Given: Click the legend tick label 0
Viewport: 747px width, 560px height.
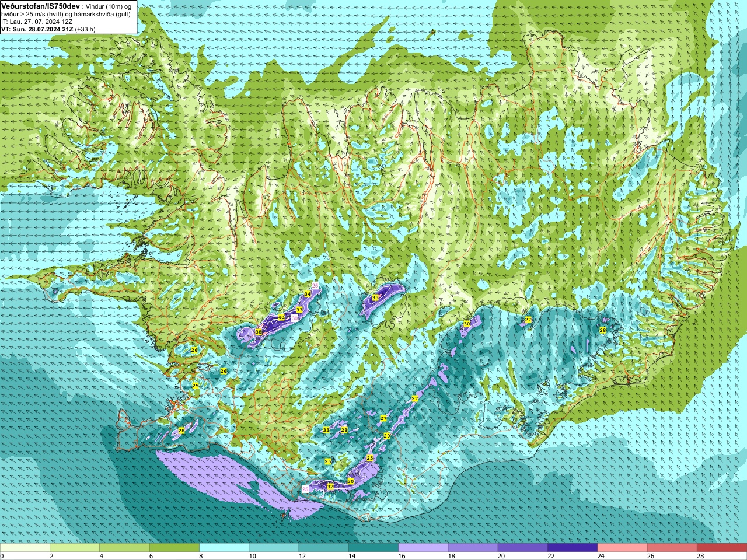Looking at the screenshot, I should (x=2, y=556).
